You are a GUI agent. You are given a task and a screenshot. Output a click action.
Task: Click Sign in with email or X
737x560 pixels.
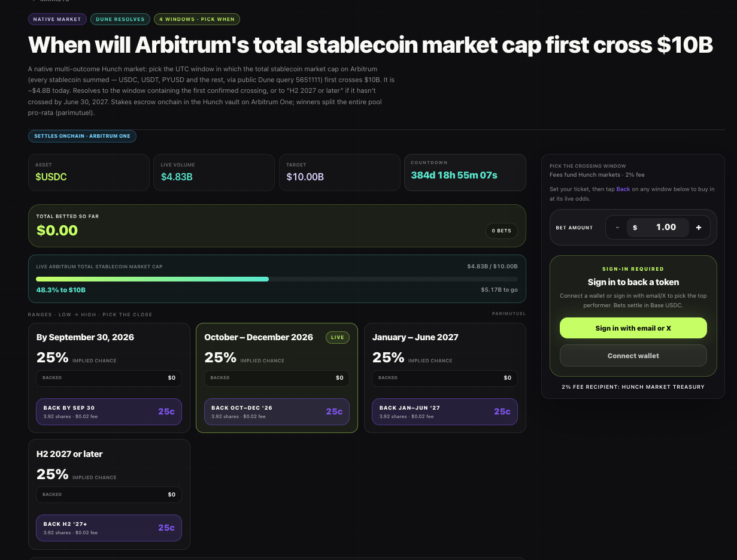pyautogui.click(x=633, y=328)
